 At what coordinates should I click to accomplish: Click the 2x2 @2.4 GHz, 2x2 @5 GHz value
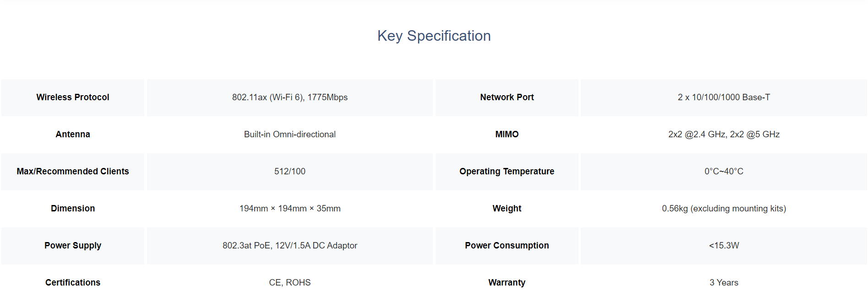point(724,135)
